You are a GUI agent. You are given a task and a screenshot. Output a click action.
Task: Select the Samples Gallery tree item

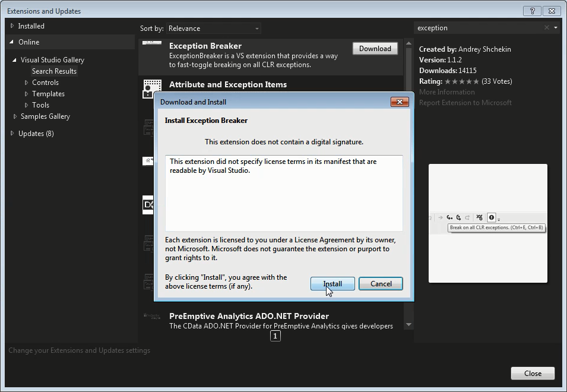click(x=45, y=116)
